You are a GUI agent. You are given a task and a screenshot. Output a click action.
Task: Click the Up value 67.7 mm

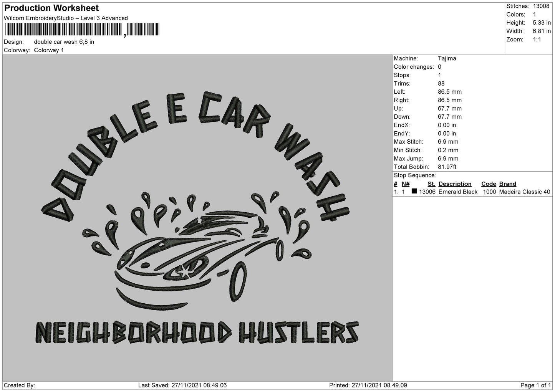click(450, 109)
